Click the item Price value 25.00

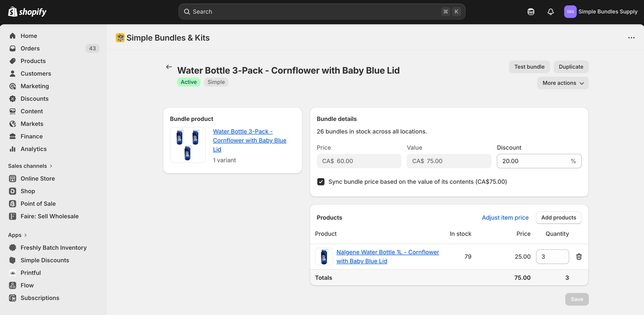(523, 257)
